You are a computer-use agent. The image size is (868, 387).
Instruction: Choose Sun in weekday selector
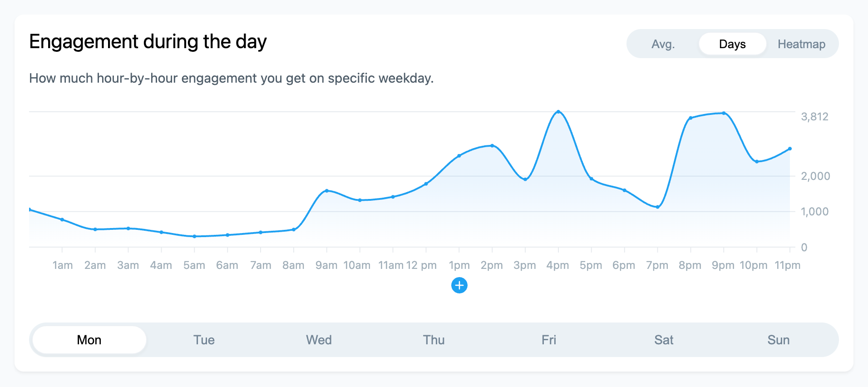(778, 340)
